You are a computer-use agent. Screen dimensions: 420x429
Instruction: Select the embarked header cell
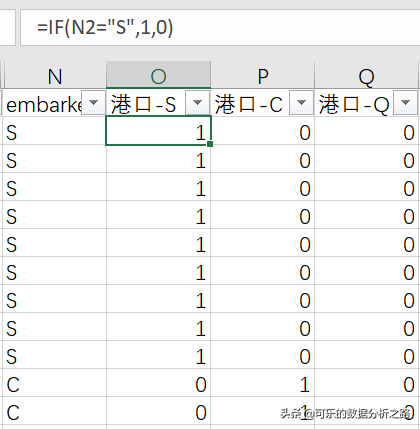click(55, 103)
